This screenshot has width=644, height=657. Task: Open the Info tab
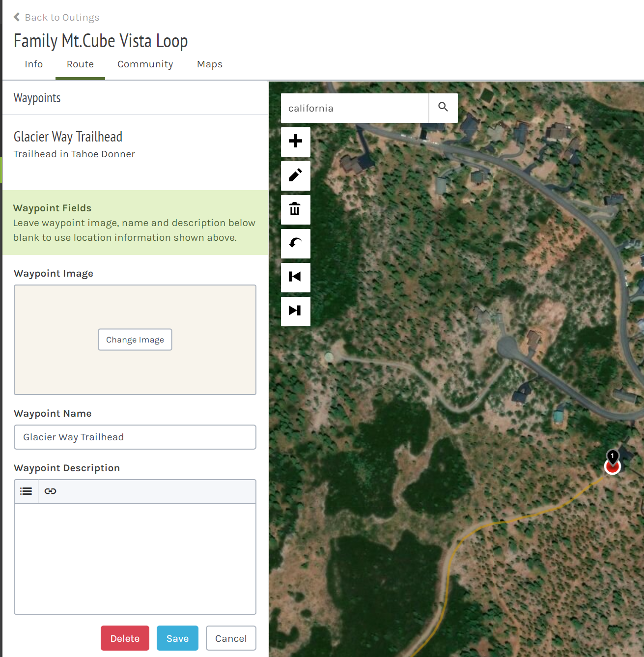click(34, 64)
